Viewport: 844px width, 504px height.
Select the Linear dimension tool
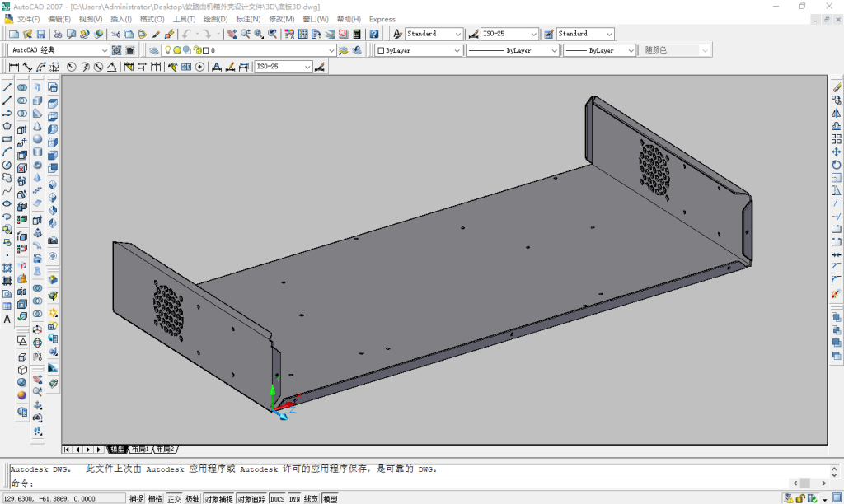(14, 67)
